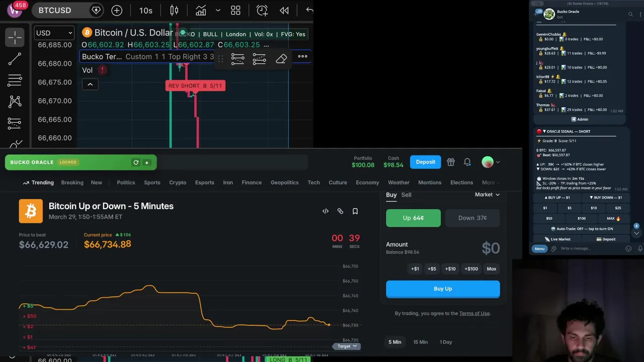Undo the last chart action

[x=309, y=10]
